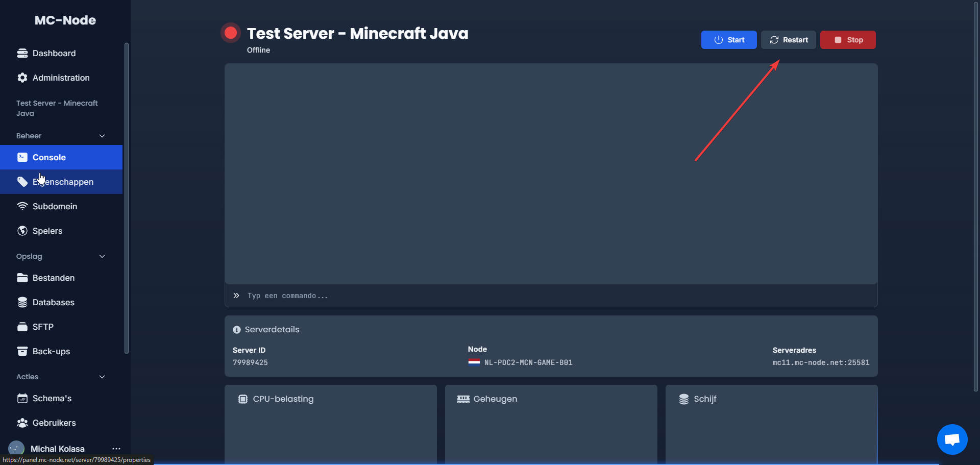The height and width of the screenshot is (465, 980).
Task: Open the Databases page
Action: point(61,302)
